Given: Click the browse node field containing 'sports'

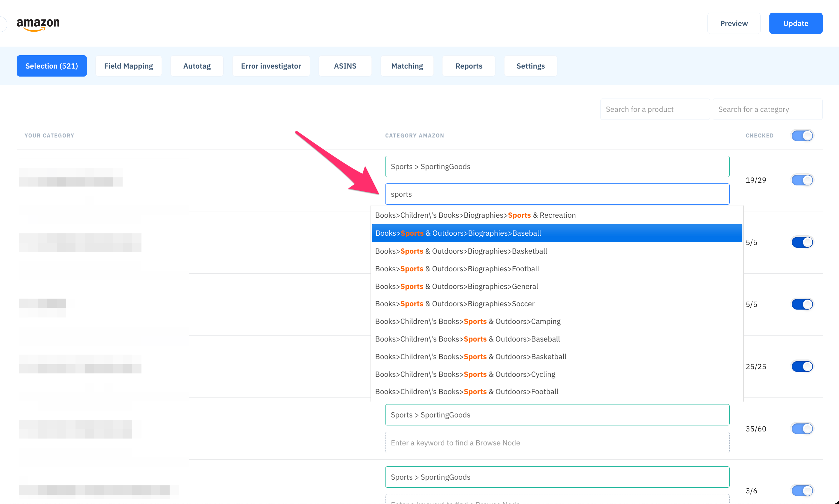Looking at the screenshot, I should [557, 194].
